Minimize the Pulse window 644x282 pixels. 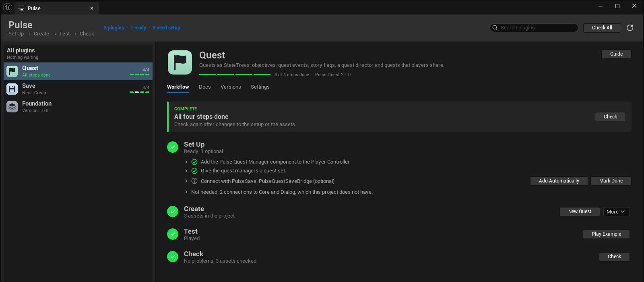tap(601, 6)
